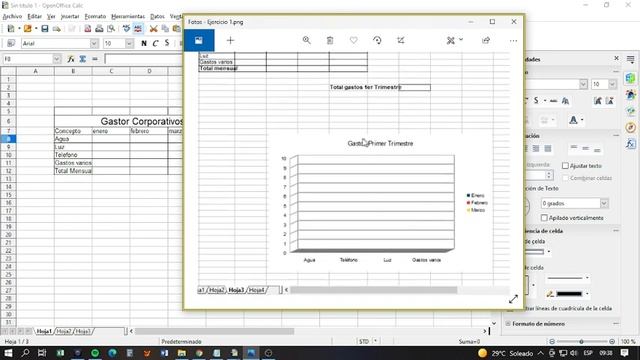This screenshot has height=360, width=640.
Task: Click the trash Delete icon in Fotos
Action: point(330,40)
